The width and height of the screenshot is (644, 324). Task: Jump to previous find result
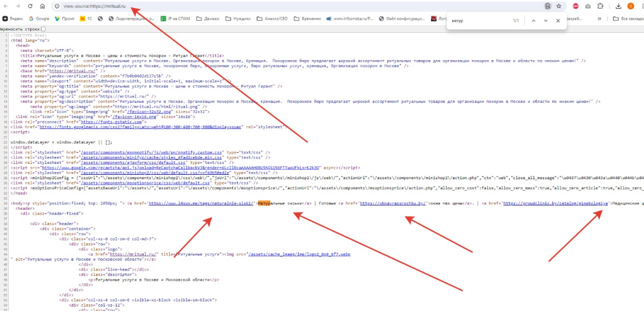click(533, 21)
